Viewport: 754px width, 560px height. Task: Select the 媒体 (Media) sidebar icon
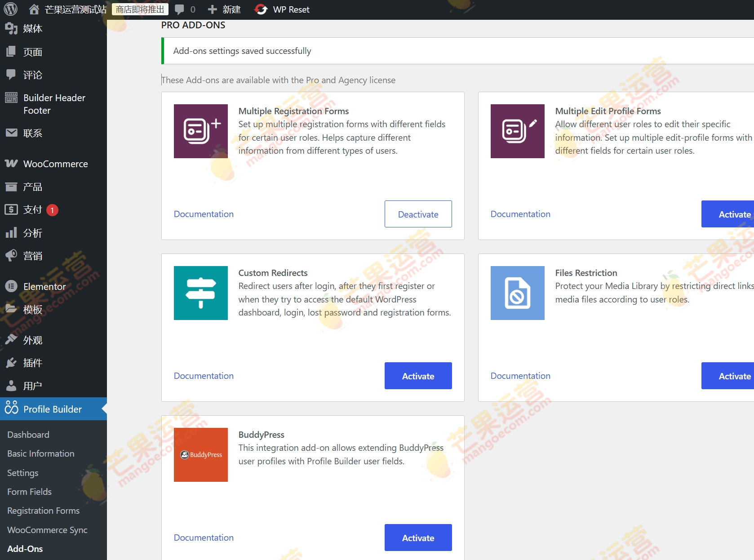click(12, 28)
